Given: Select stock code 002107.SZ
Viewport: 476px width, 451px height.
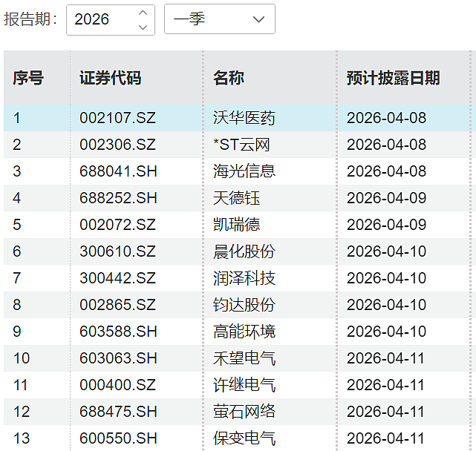Looking at the screenshot, I should click(x=118, y=118).
